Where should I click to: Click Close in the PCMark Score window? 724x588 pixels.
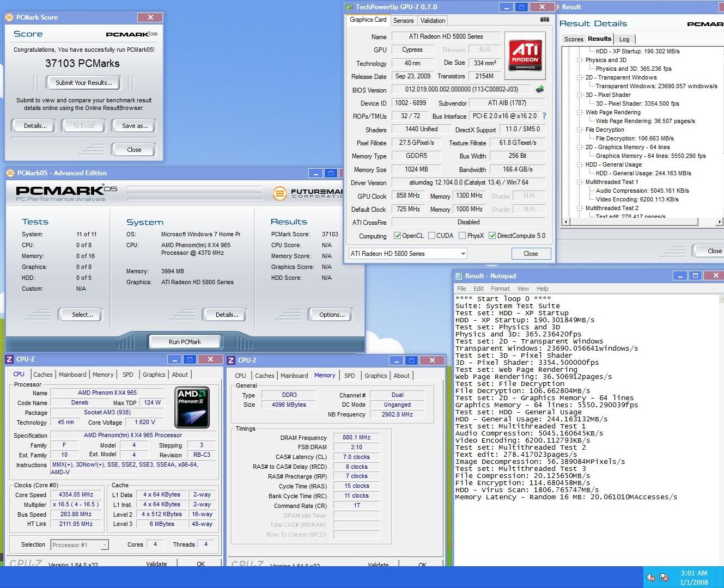pos(134,150)
